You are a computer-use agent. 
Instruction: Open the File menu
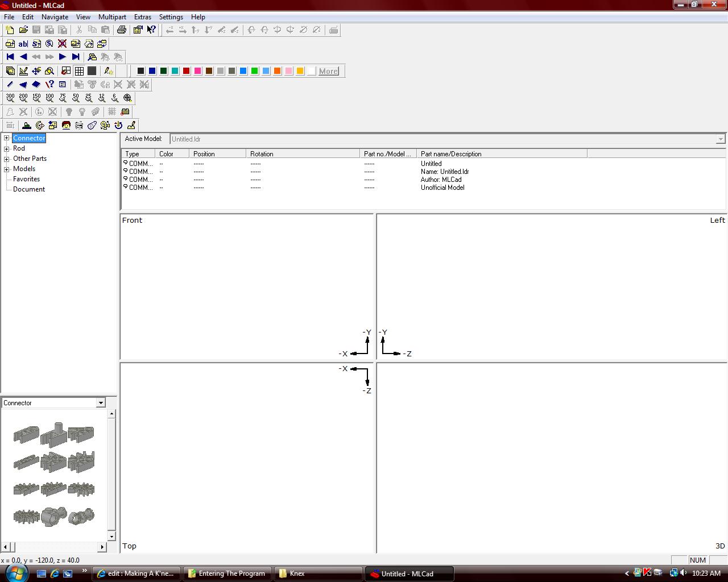click(9, 17)
